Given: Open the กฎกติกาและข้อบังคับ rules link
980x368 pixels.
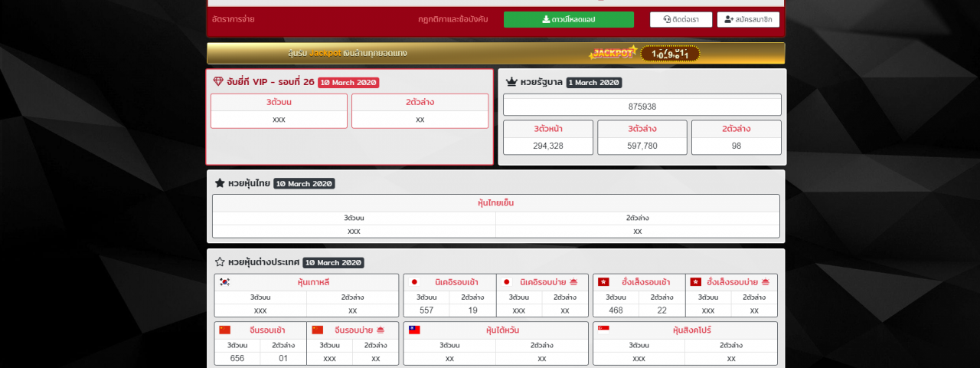Looking at the screenshot, I should click(x=452, y=19).
